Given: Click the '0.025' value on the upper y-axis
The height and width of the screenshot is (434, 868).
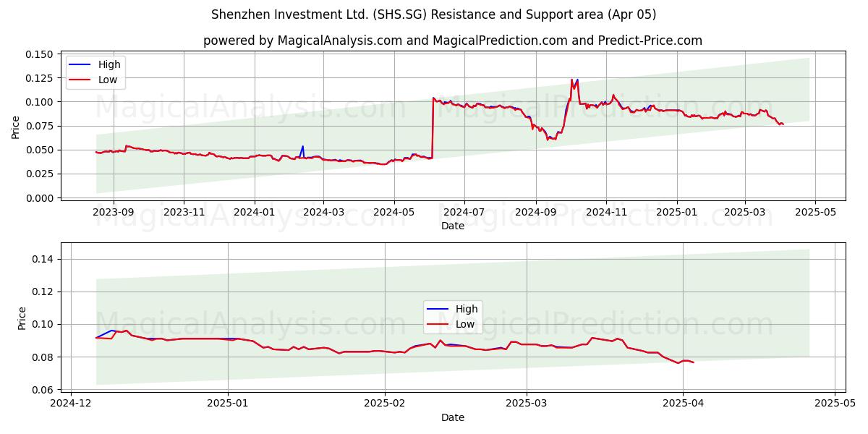Looking at the screenshot, I should (41, 174).
